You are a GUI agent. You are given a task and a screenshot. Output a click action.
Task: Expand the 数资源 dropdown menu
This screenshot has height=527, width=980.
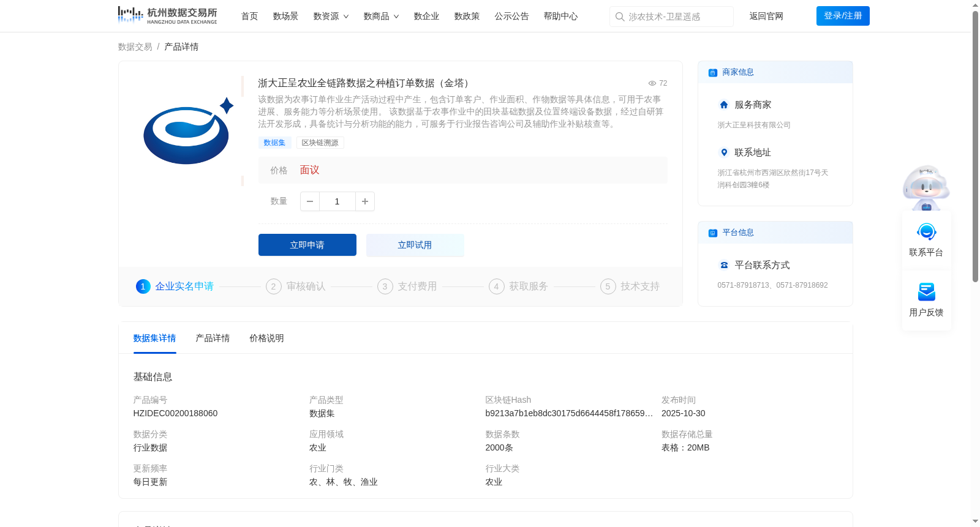[x=331, y=17]
